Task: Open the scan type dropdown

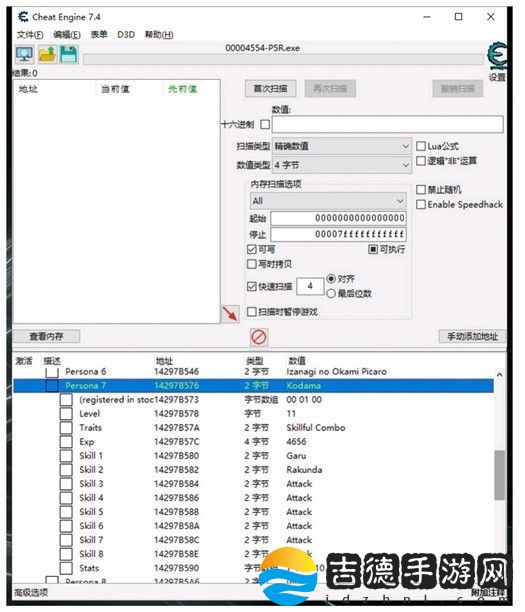Action: pos(342,146)
